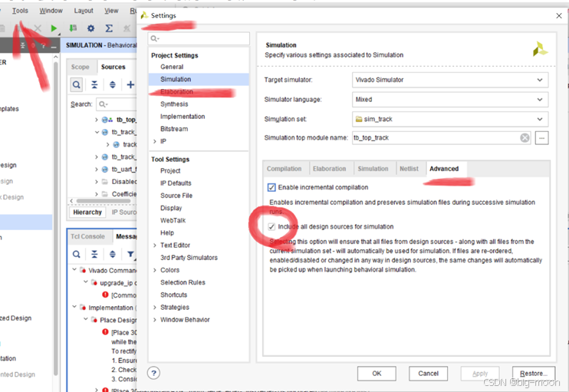Expand Coefficient files node in Sources

96,194
